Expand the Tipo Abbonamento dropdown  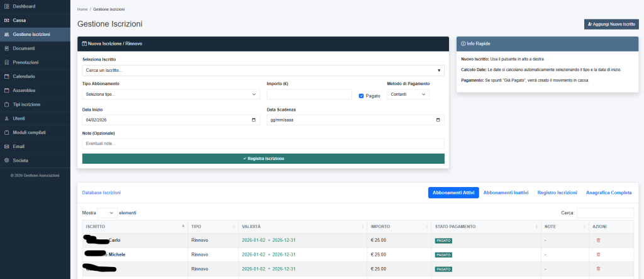pyautogui.click(x=170, y=94)
